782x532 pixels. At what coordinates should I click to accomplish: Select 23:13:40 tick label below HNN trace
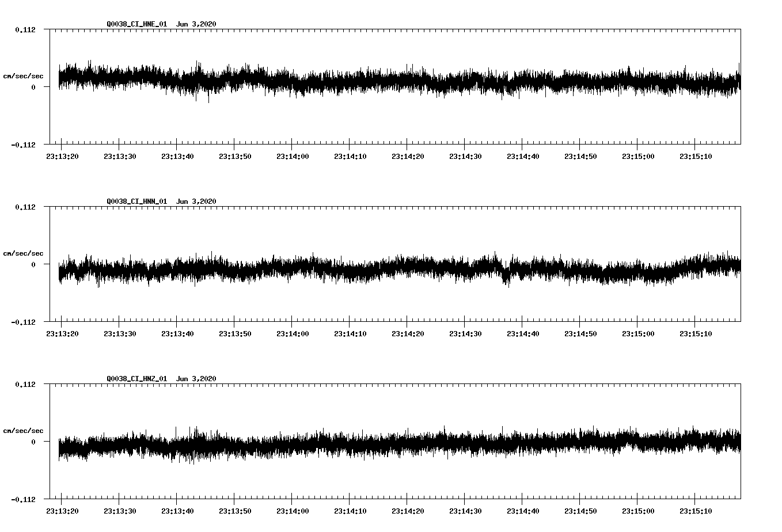pyautogui.click(x=177, y=334)
